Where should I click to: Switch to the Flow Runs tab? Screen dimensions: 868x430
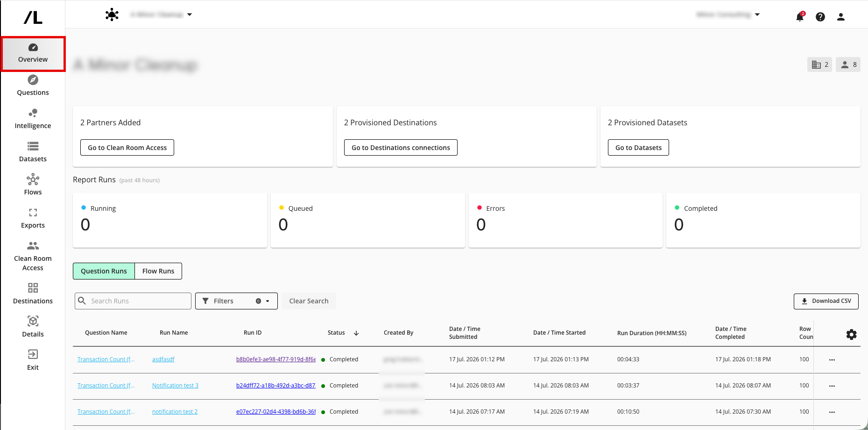[158, 271]
